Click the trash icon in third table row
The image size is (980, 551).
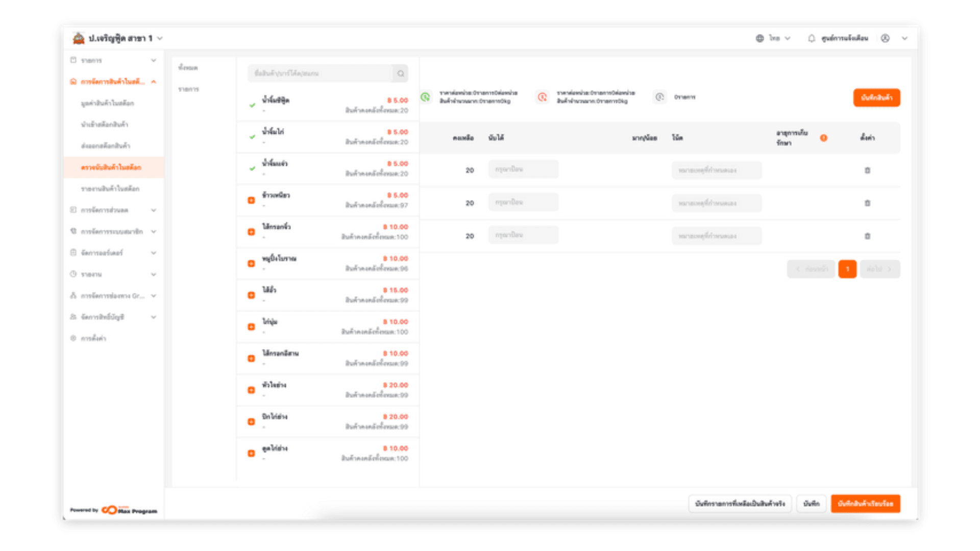[x=867, y=236]
